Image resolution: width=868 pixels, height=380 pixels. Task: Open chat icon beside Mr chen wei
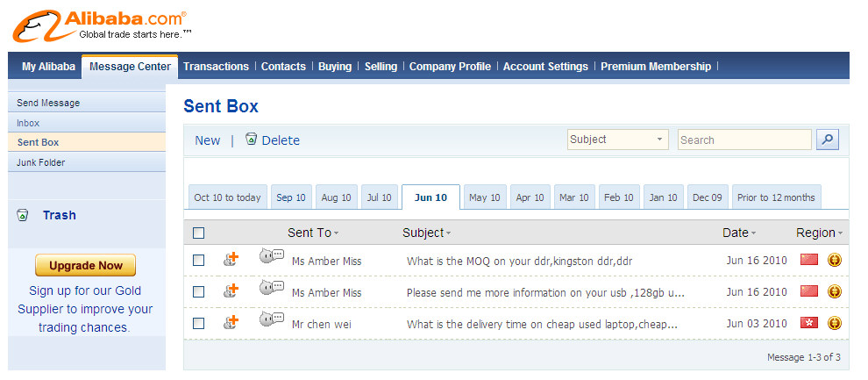click(x=271, y=319)
